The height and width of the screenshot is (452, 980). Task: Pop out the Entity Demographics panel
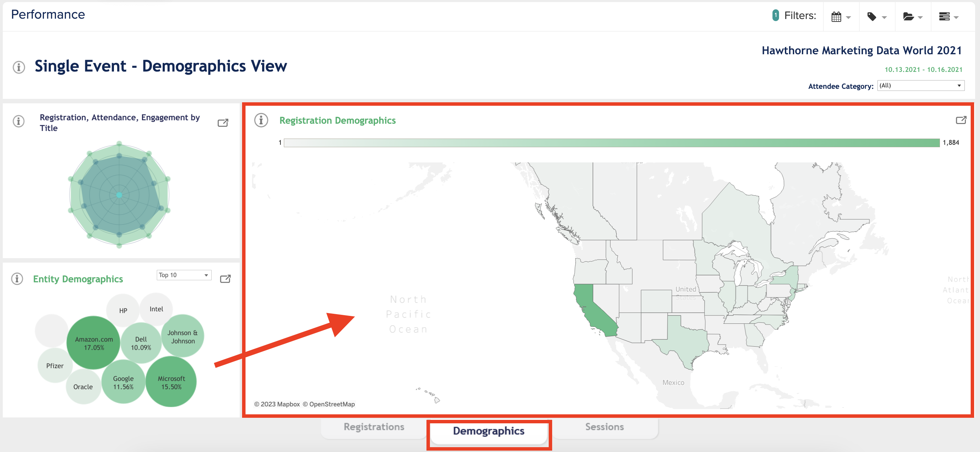pyautogui.click(x=225, y=279)
